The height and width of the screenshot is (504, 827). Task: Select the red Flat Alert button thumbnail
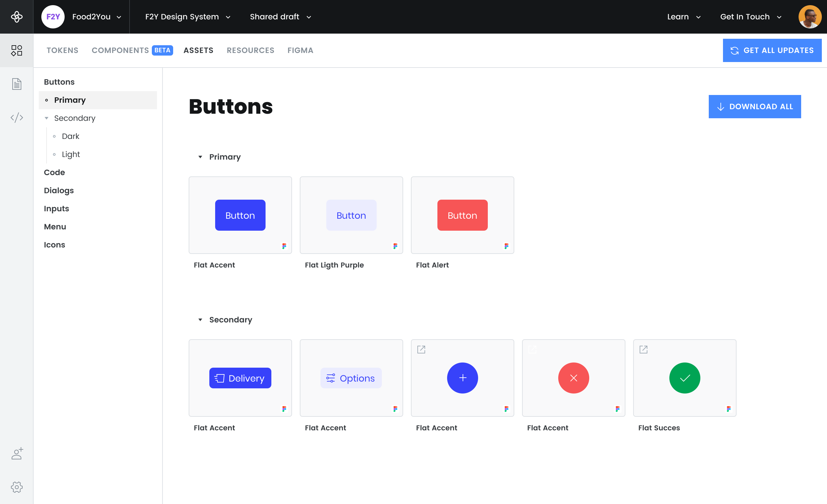pyautogui.click(x=462, y=215)
